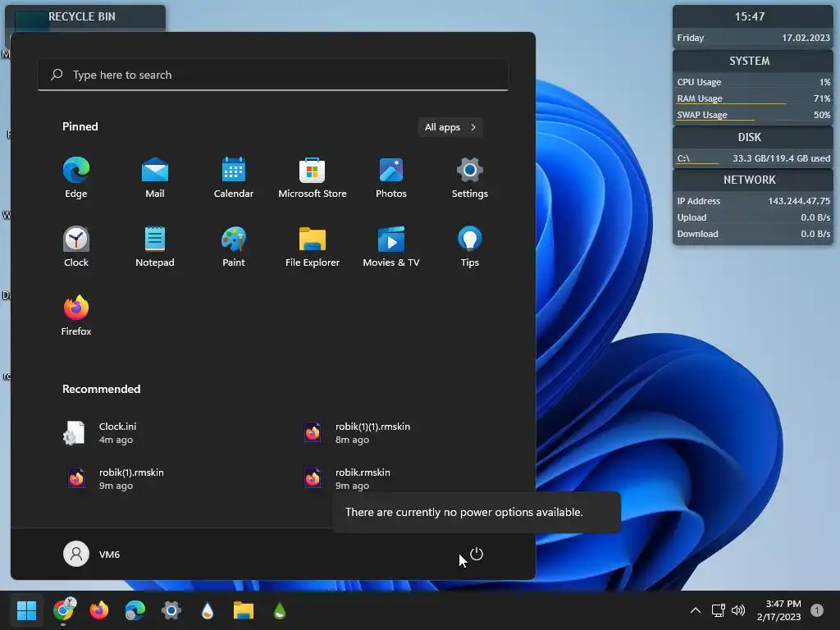Viewport: 840px width, 630px height.
Task: Open the taskbar clock showing 3:47 PM
Action: 779,610
